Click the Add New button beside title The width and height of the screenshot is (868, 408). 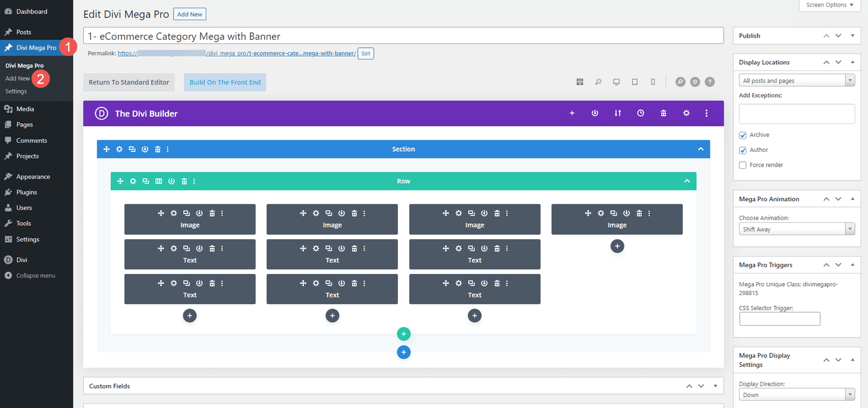coord(190,14)
